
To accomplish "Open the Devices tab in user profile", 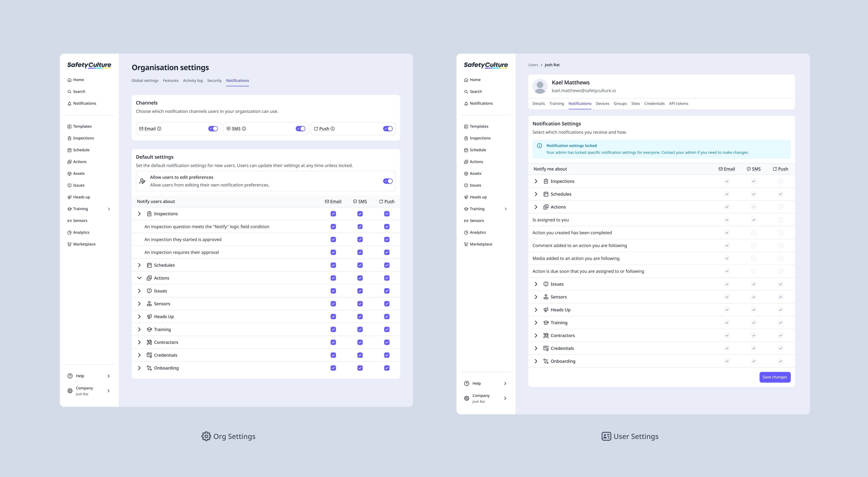I will 603,103.
